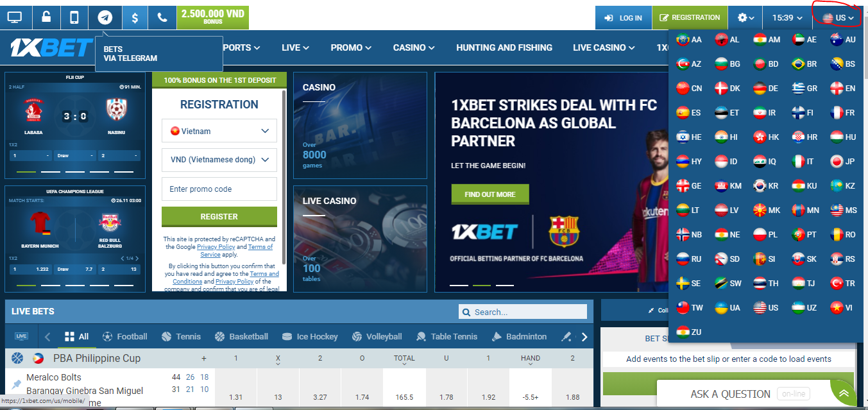Select the Badminton sport tab
The height and width of the screenshot is (410, 868).
tap(518, 336)
